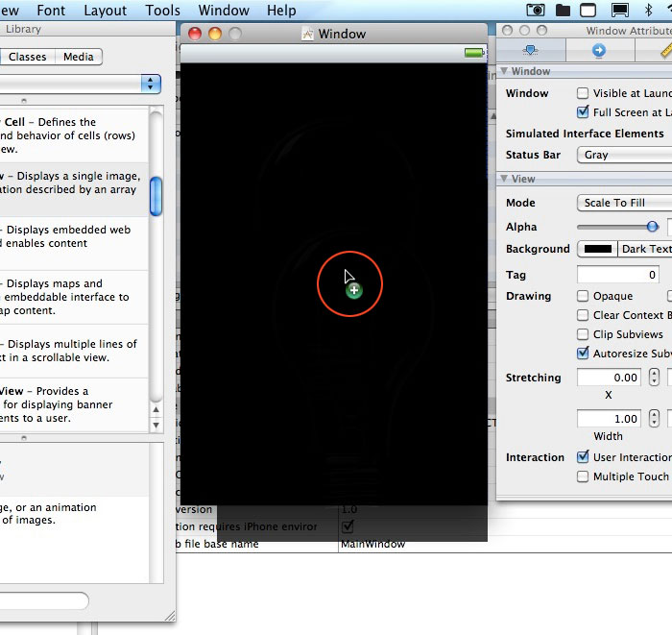Image resolution: width=672 pixels, height=635 pixels.
Task: Open the Bluetooth menu bar icon
Action: [x=648, y=10]
